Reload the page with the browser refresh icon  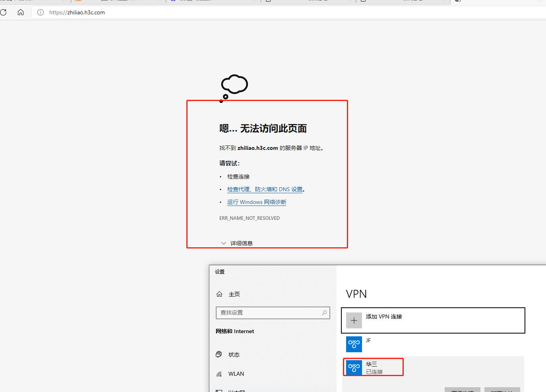[4, 12]
